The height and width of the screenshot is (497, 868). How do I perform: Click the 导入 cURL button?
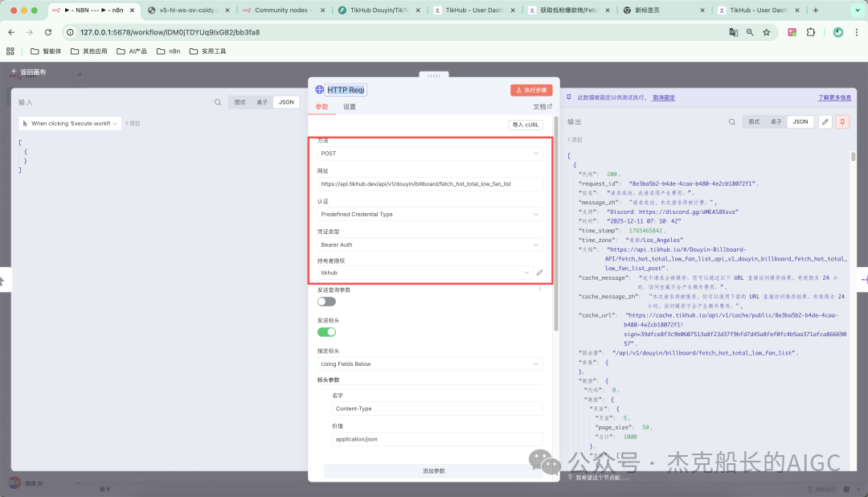(x=526, y=125)
